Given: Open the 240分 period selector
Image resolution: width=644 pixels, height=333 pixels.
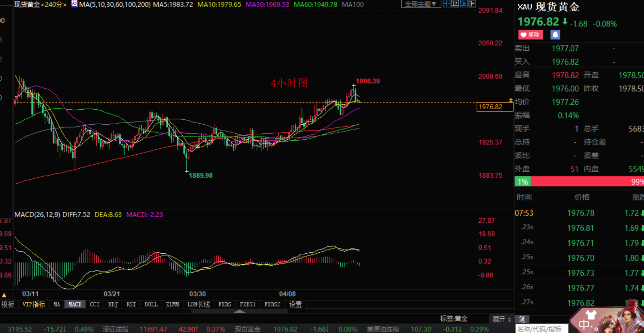Looking at the screenshot, I should pos(54,4).
